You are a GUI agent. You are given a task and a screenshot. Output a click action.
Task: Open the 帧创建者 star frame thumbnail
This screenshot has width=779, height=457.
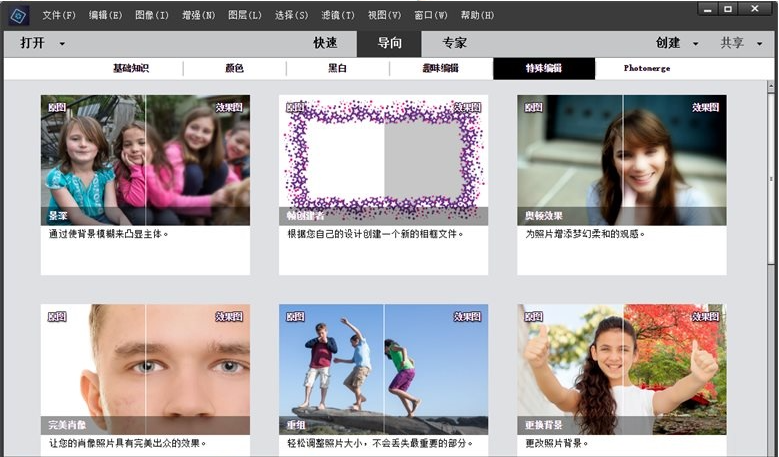click(384, 160)
